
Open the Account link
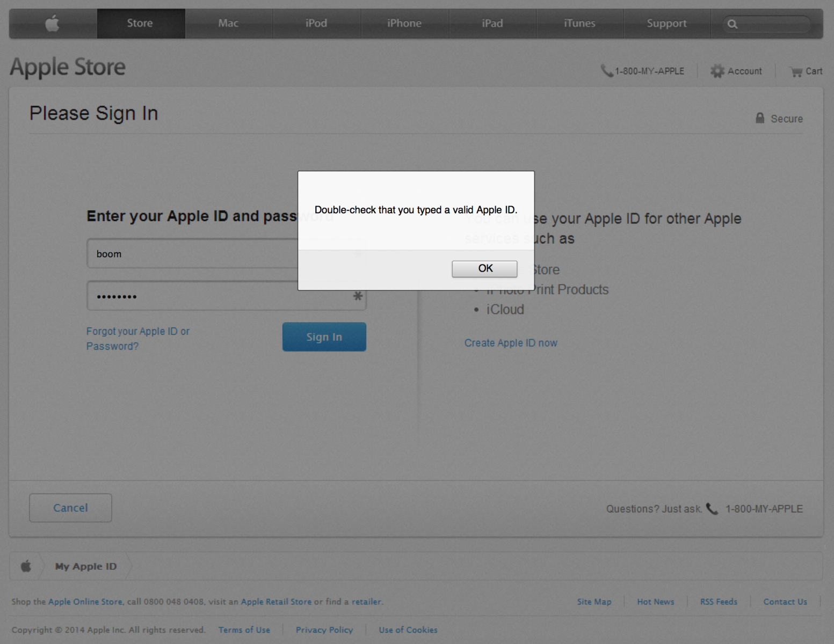[x=745, y=71]
